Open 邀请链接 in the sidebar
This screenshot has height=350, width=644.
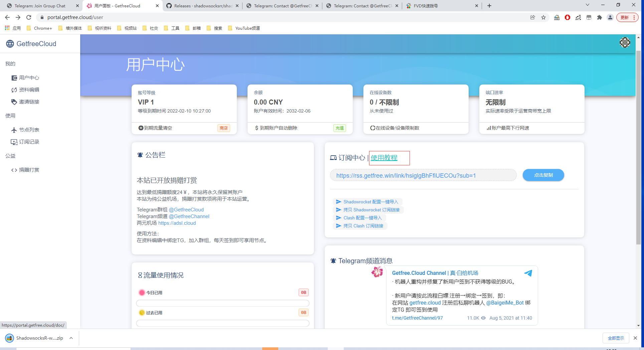pyautogui.click(x=25, y=102)
